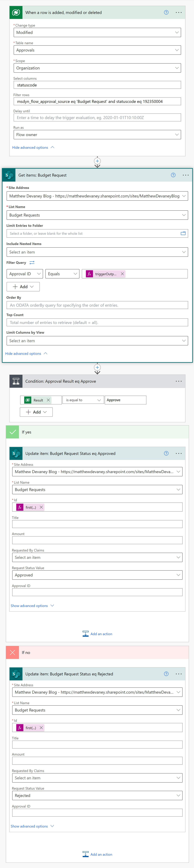194x868 pixels.
Task: Open Request Status Value dropdown showing Approved
Action: pyautogui.click(x=97, y=575)
